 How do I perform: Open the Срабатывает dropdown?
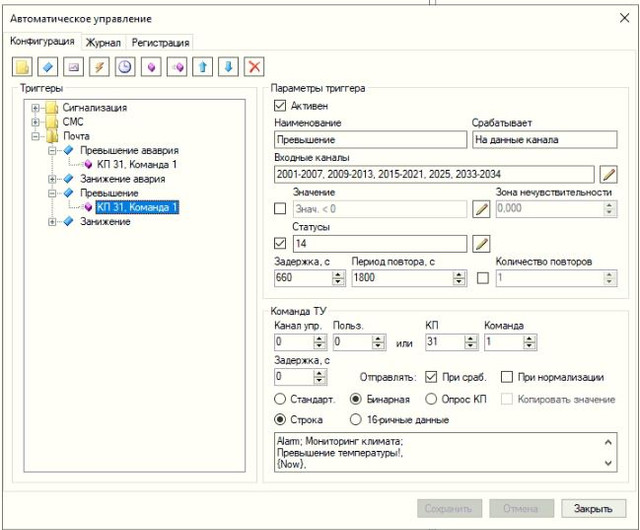pos(545,140)
